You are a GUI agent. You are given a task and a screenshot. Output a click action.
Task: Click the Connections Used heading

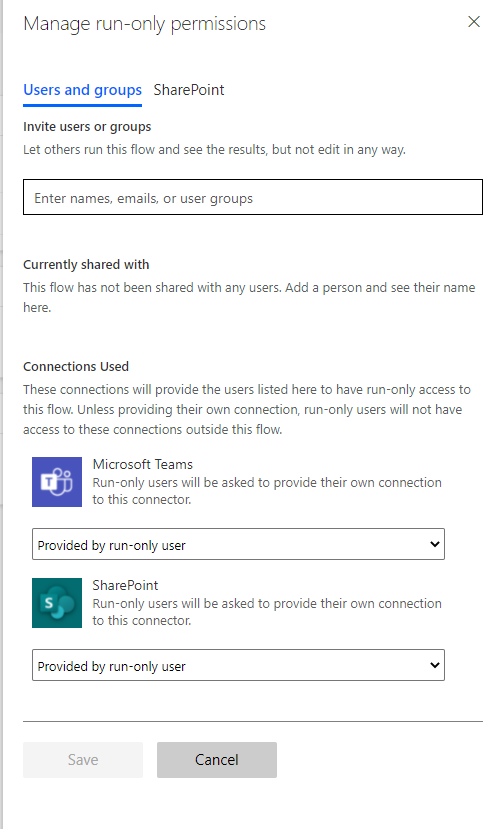(x=76, y=366)
